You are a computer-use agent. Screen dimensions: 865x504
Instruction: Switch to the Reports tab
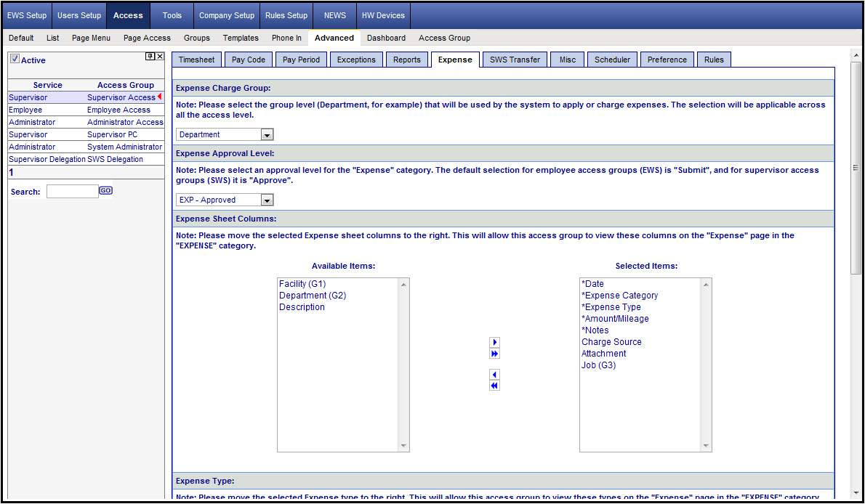(x=407, y=60)
